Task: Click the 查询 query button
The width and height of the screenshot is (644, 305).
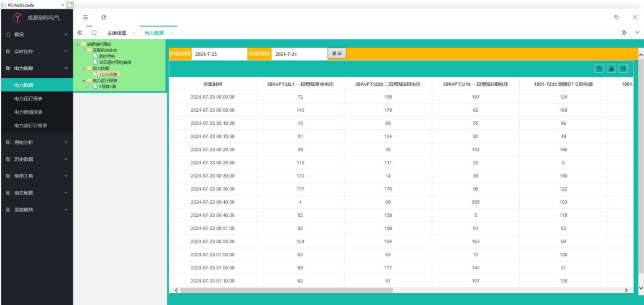Action: point(337,54)
